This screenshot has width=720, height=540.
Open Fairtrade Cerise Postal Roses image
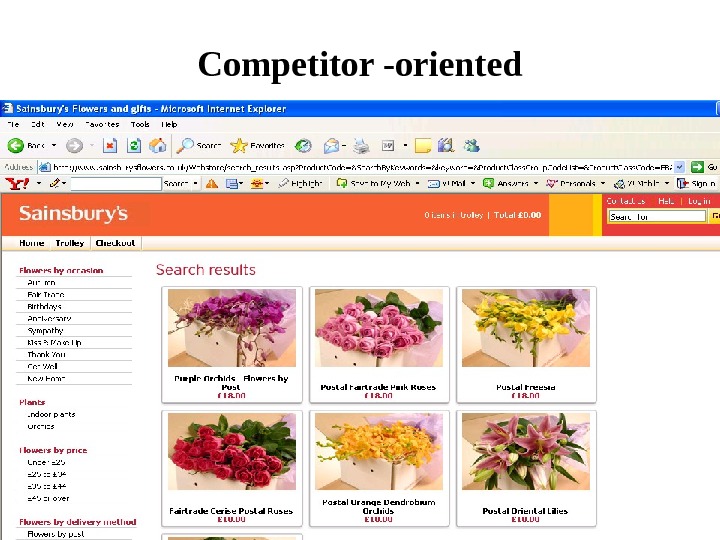coord(232,451)
